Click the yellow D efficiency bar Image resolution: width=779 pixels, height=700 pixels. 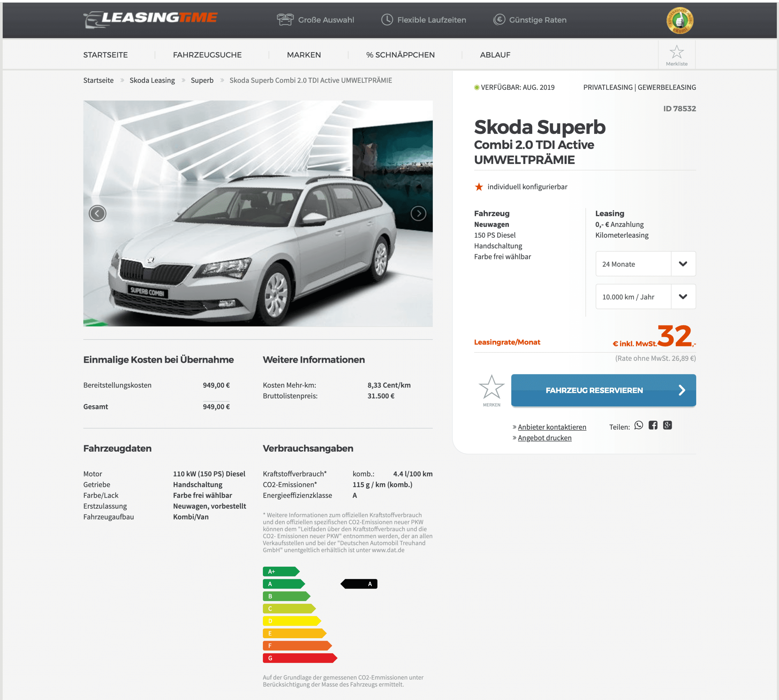292,621
